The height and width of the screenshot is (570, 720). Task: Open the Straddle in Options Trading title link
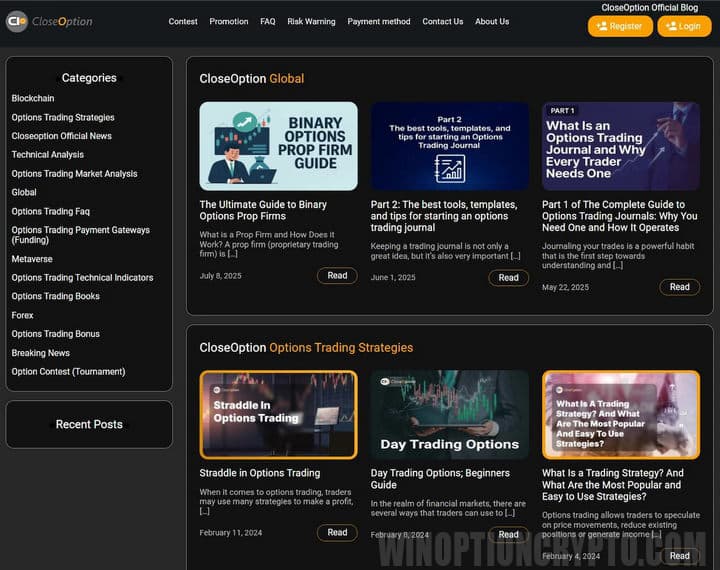[x=260, y=473]
